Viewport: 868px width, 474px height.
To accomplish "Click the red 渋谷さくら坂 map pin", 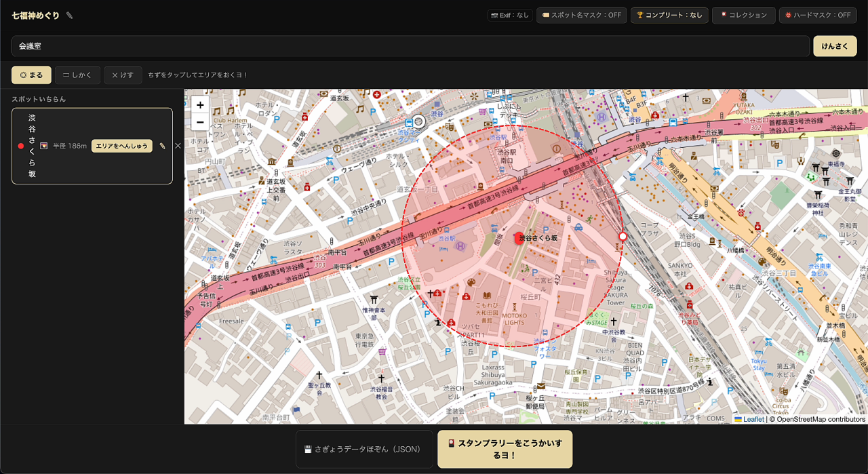I will coord(519,237).
